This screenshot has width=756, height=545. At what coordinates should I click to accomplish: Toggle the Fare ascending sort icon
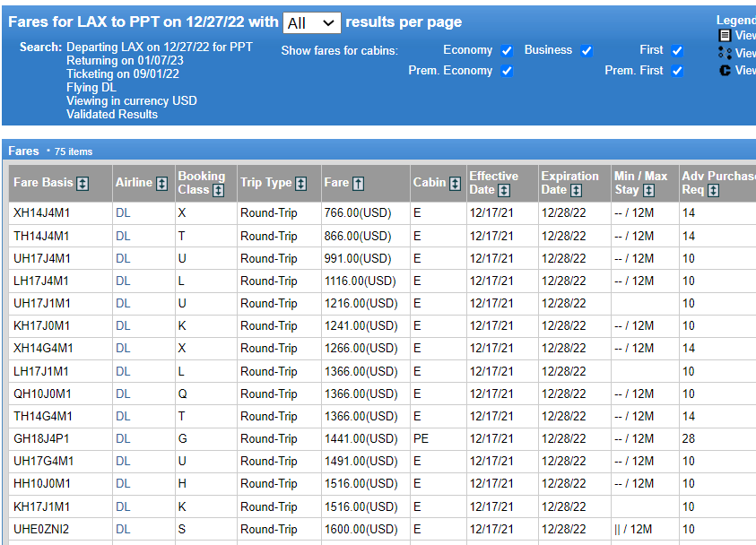point(358,184)
